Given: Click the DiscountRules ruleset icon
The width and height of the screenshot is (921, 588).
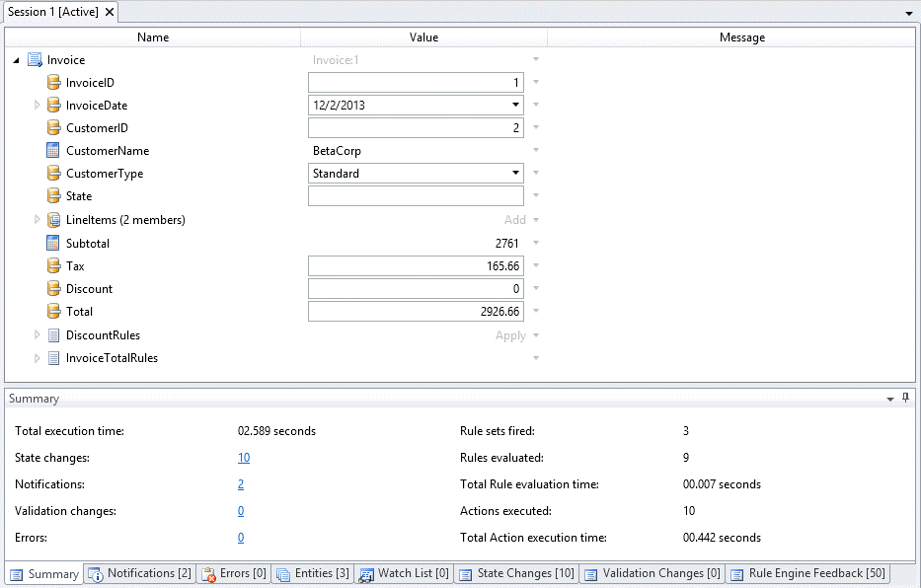Looking at the screenshot, I should [x=54, y=335].
